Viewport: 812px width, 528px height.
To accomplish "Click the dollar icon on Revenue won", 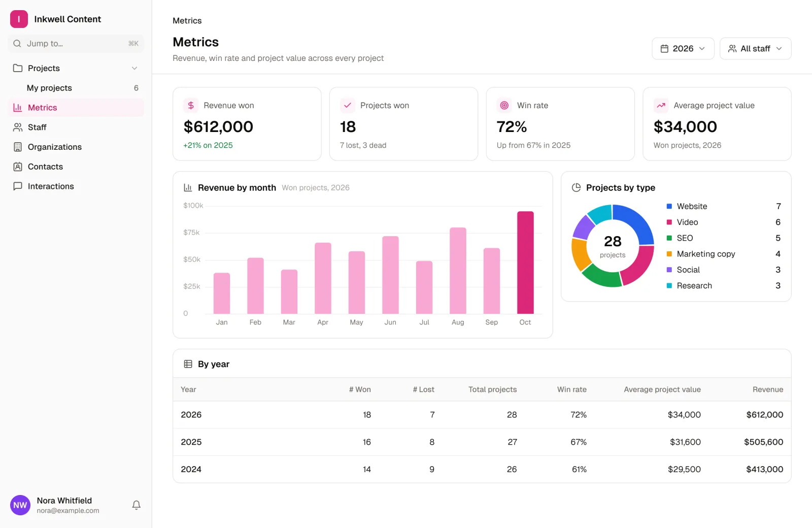I will pos(191,105).
